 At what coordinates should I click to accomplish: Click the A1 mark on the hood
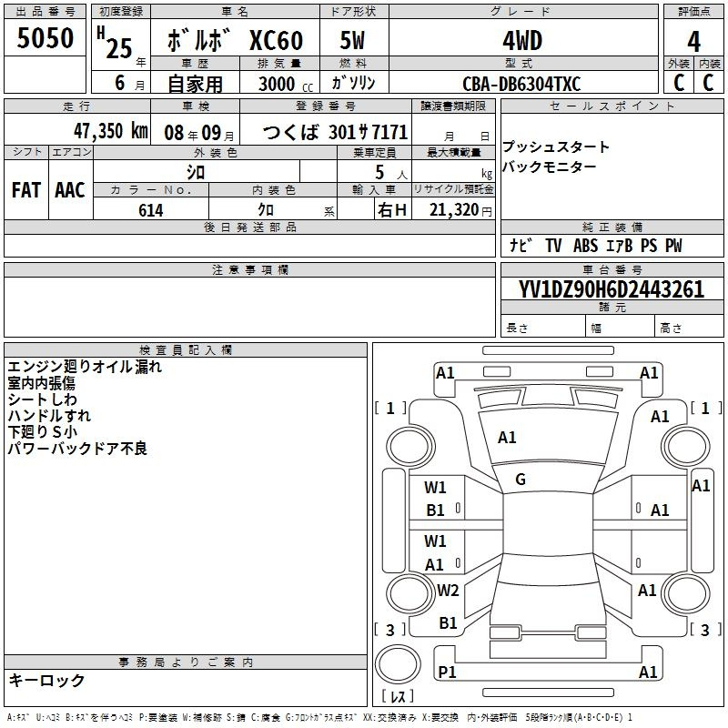(x=507, y=437)
